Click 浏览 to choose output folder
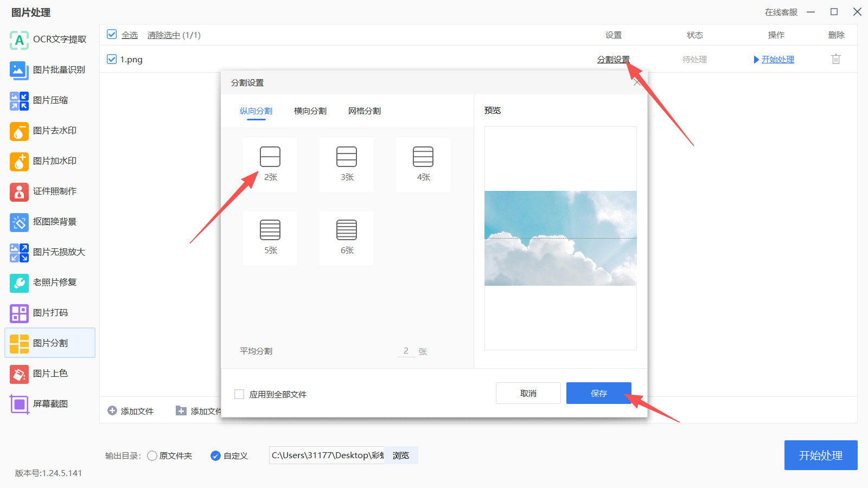This screenshot has height=488, width=868. 401,455
